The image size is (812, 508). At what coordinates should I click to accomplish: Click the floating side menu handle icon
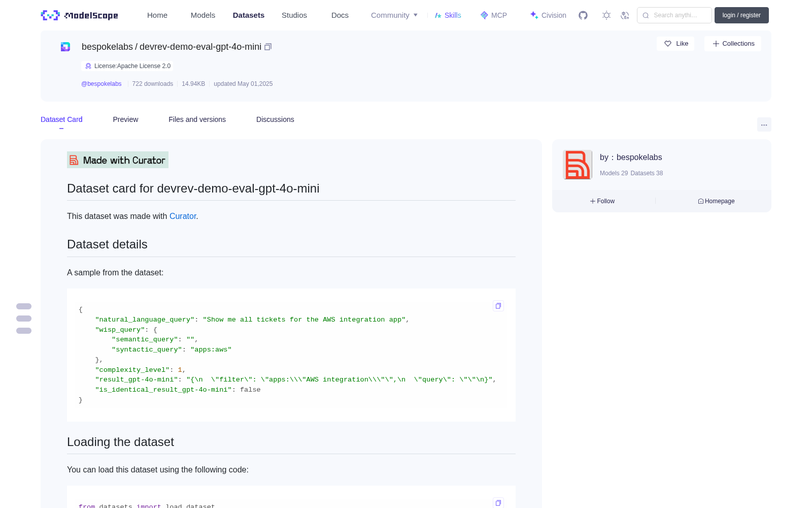[24, 319]
